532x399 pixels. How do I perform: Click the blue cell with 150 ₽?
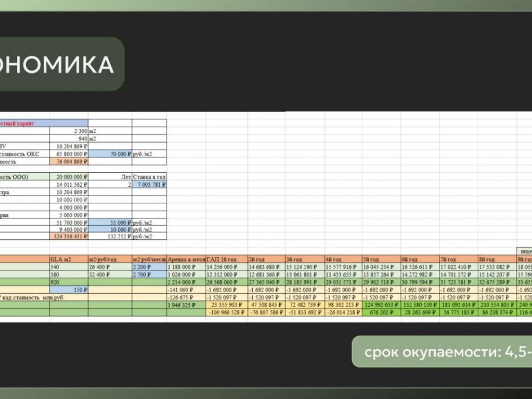pos(69,290)
